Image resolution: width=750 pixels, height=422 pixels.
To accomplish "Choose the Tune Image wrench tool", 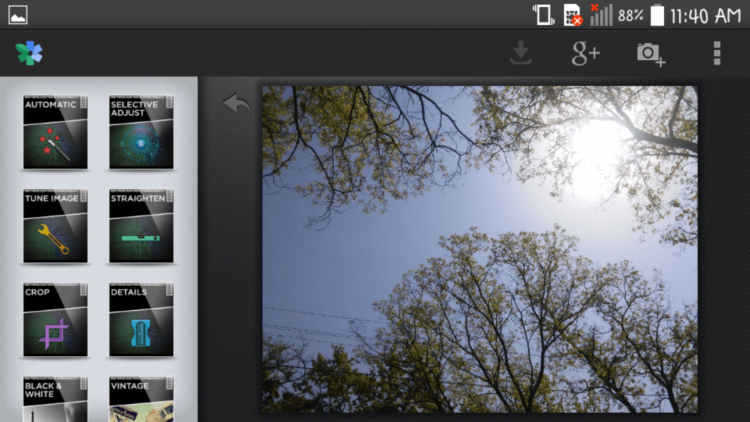I will pyautogui.click(x=55, y=226).
